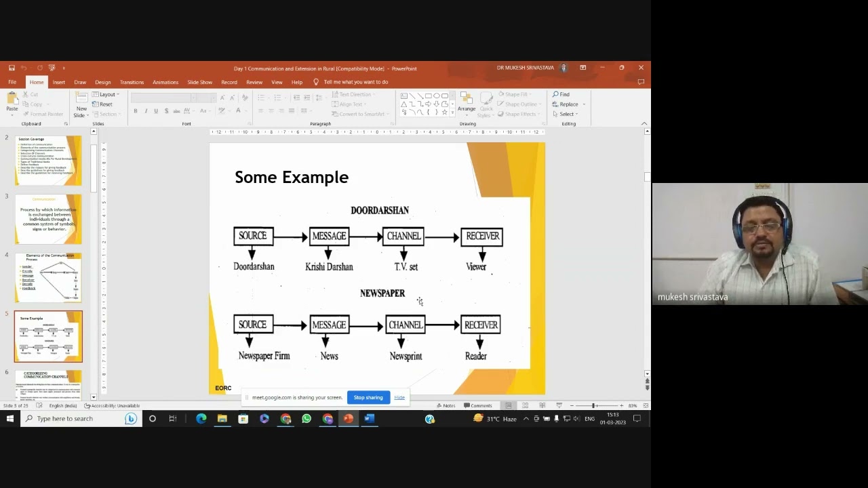Screen dimensions: 868x488
Task: Collapse the ribbon with the chevron
Action: pyautogui.click(x=644, y=123)
